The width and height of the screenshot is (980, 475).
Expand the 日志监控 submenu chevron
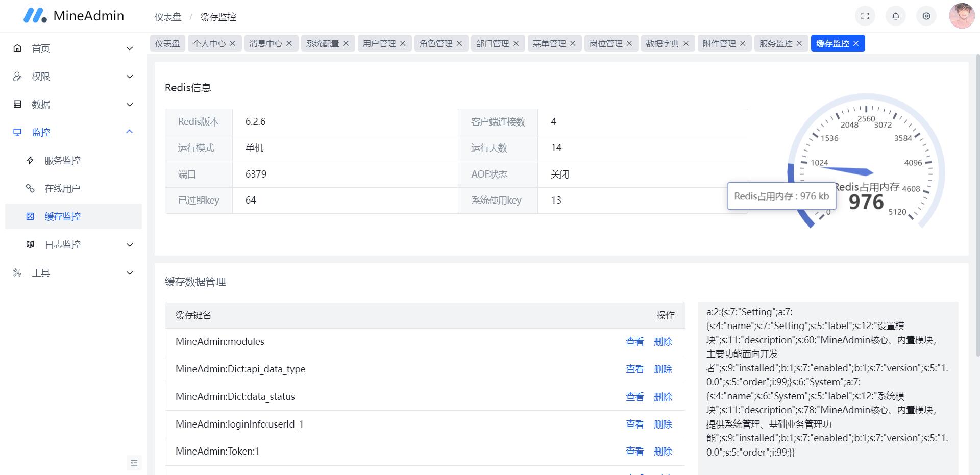click(130, 245)
